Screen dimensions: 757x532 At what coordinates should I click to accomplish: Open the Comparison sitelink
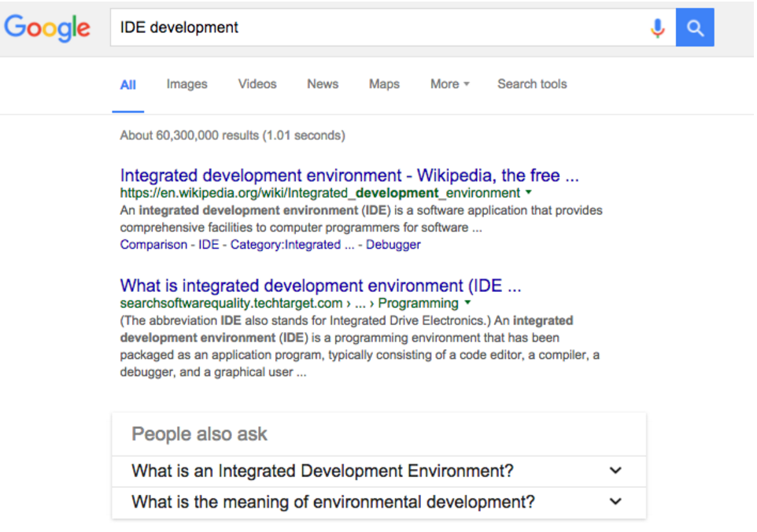(153, 245)
